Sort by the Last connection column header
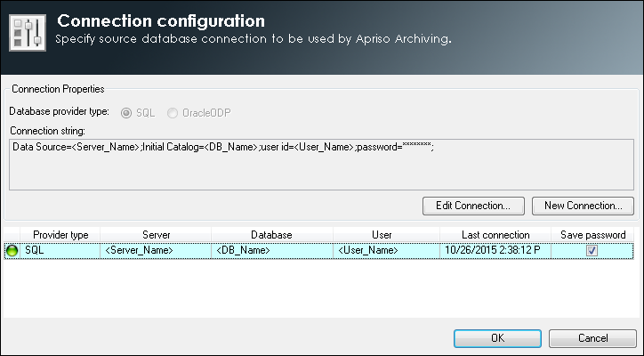The image size is (644, 356). (495, 234)
